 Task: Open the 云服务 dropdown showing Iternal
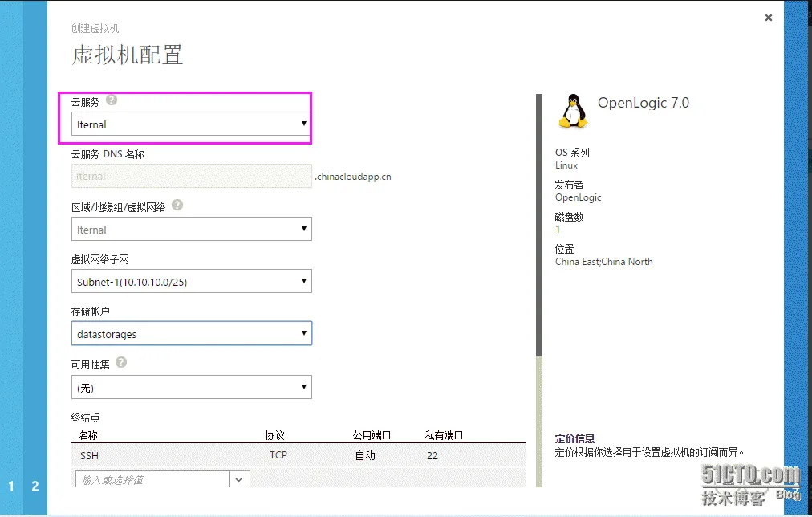click(191, 124)
